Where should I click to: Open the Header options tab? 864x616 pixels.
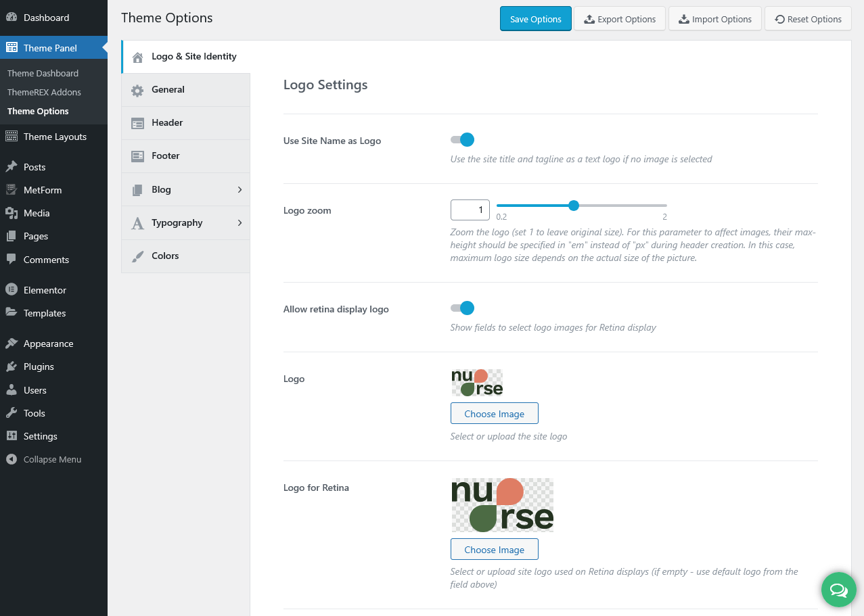coord(167,123)
